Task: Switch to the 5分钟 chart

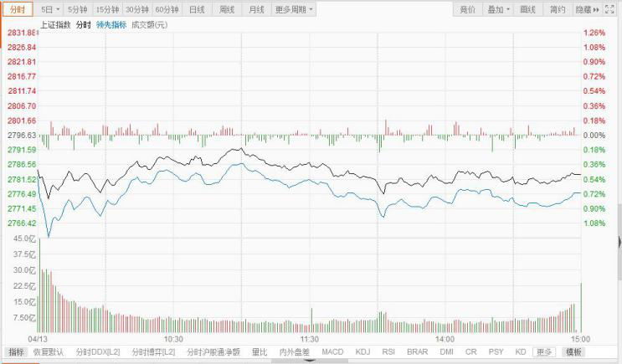Action: (77, 9)
